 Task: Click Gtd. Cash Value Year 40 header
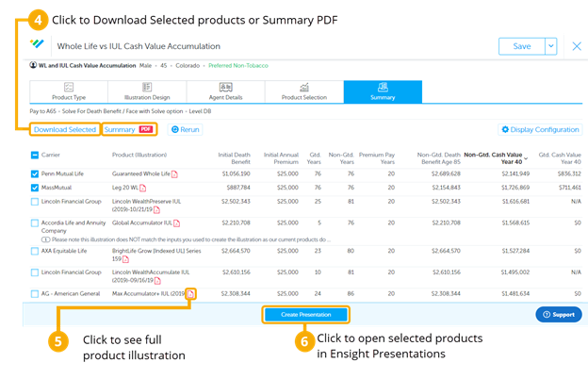(560, 158)
